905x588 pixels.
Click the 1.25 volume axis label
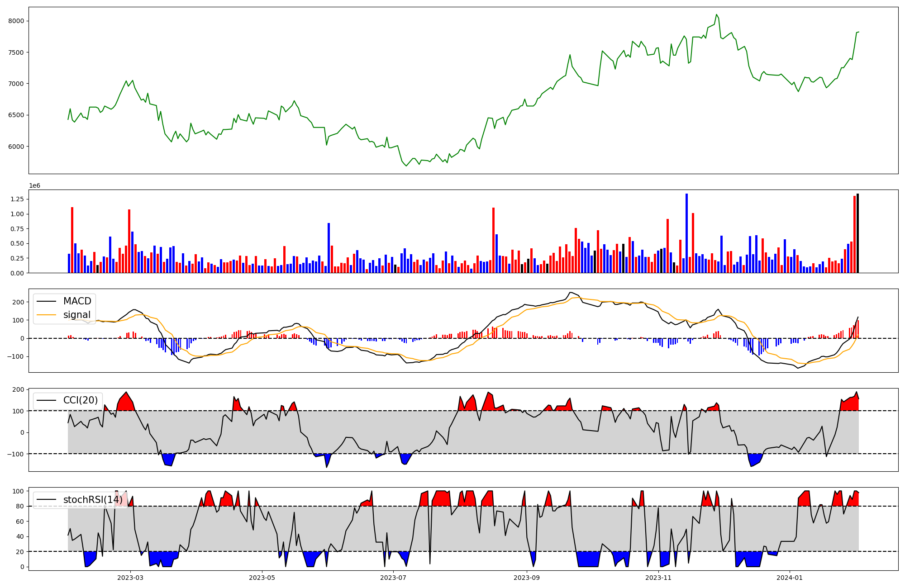click(x=17, y=199)
